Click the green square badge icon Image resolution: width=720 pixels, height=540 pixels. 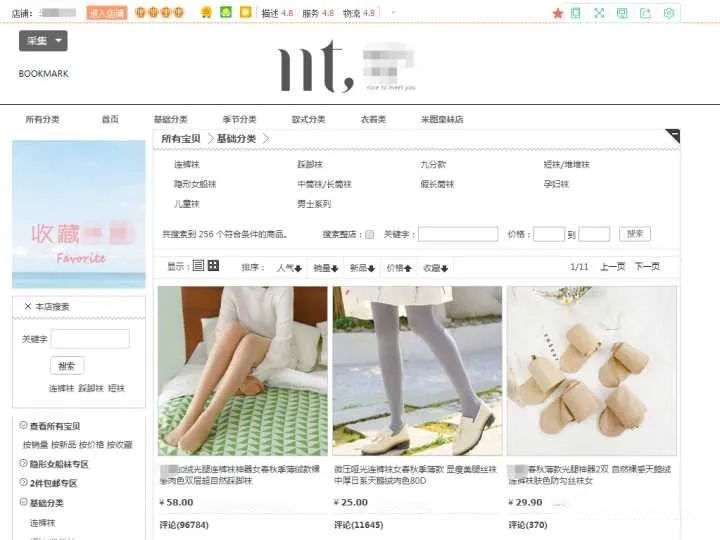click(225, 12)
